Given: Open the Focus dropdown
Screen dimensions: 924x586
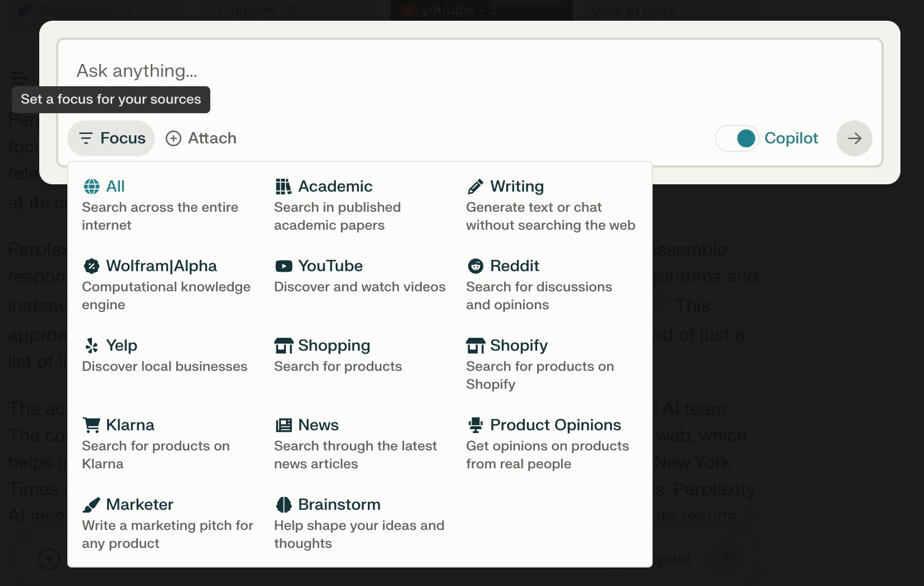Looking at the screenshot, I should click(x=111, y=138).
